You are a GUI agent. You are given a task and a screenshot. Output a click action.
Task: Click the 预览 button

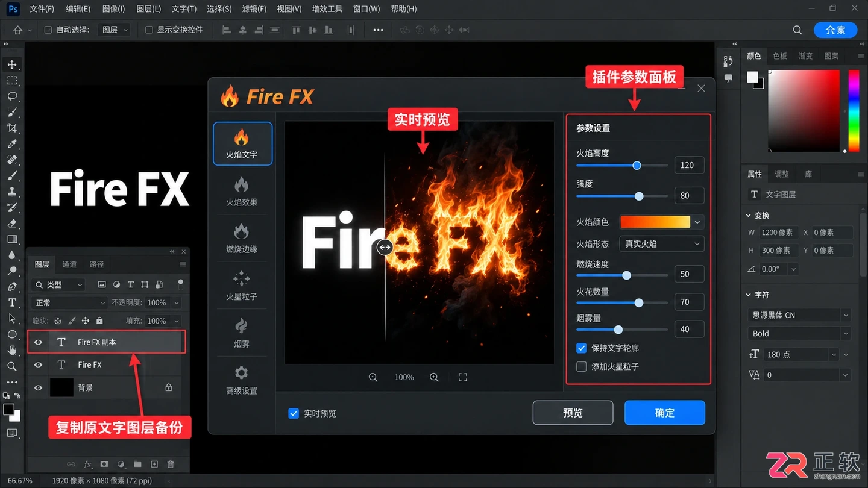(573, 413)
